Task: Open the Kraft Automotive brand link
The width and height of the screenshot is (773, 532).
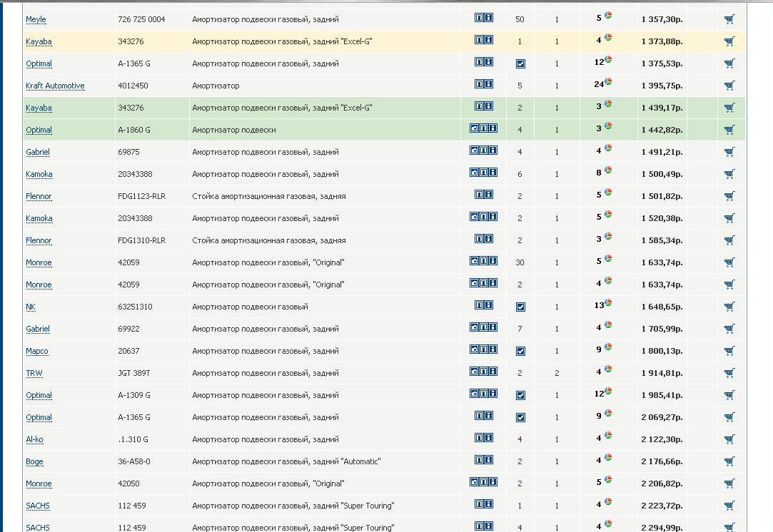Action: tap(55, 86)
